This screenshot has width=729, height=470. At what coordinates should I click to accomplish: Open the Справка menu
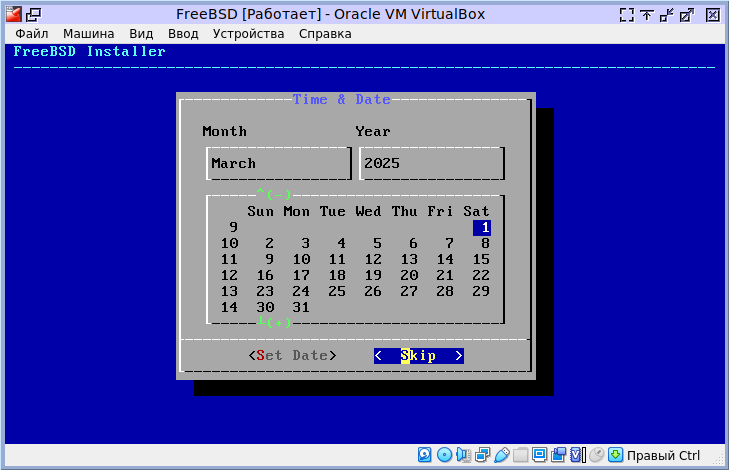tap(325, 34)
